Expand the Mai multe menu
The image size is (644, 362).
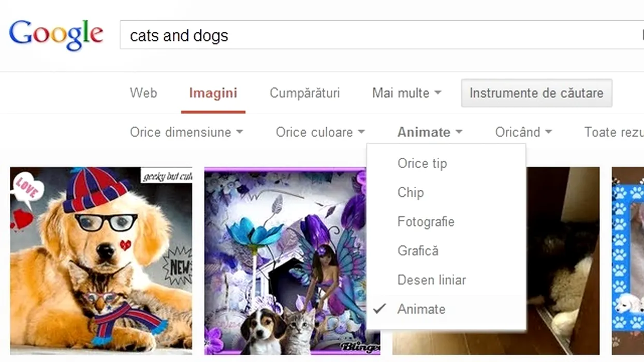(x=406, y=93)
